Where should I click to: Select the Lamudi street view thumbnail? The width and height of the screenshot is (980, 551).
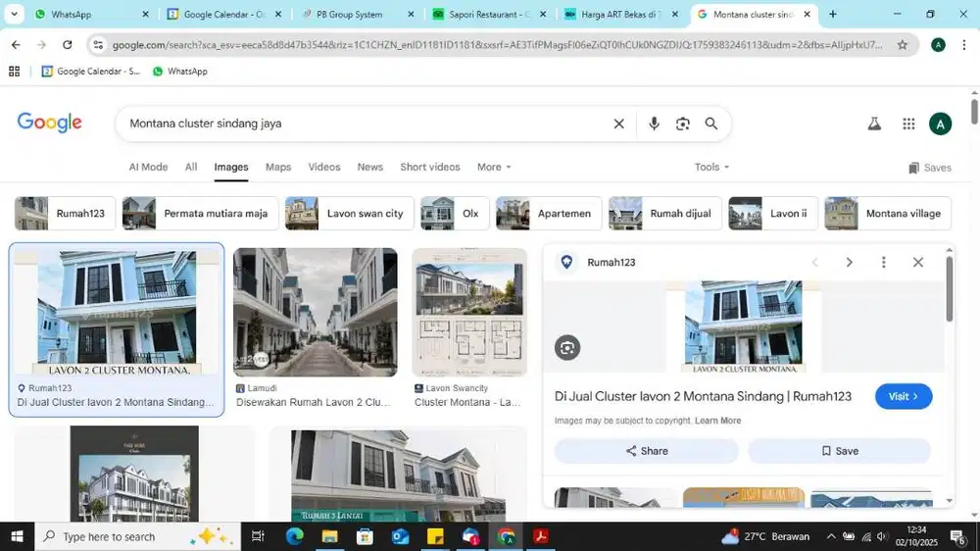click(x=315, y=312)
